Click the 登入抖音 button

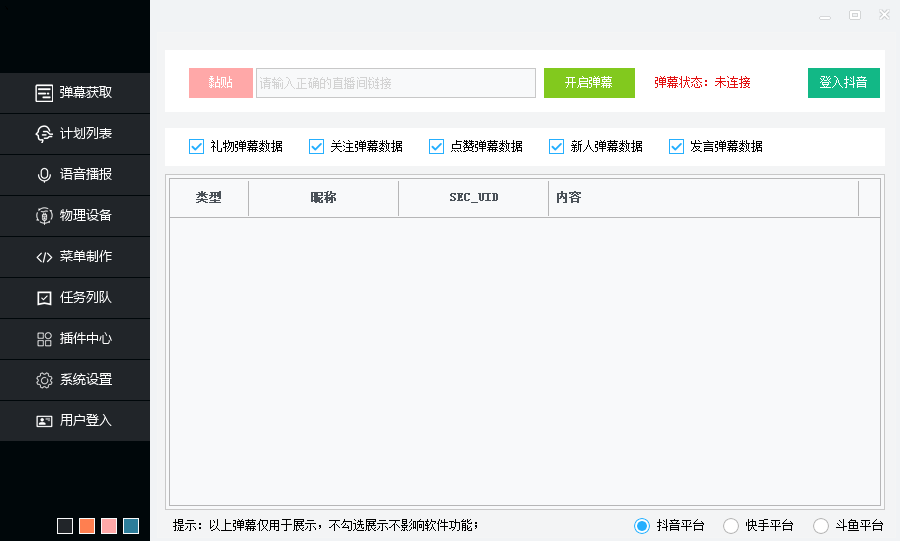[x=843, y=83]
